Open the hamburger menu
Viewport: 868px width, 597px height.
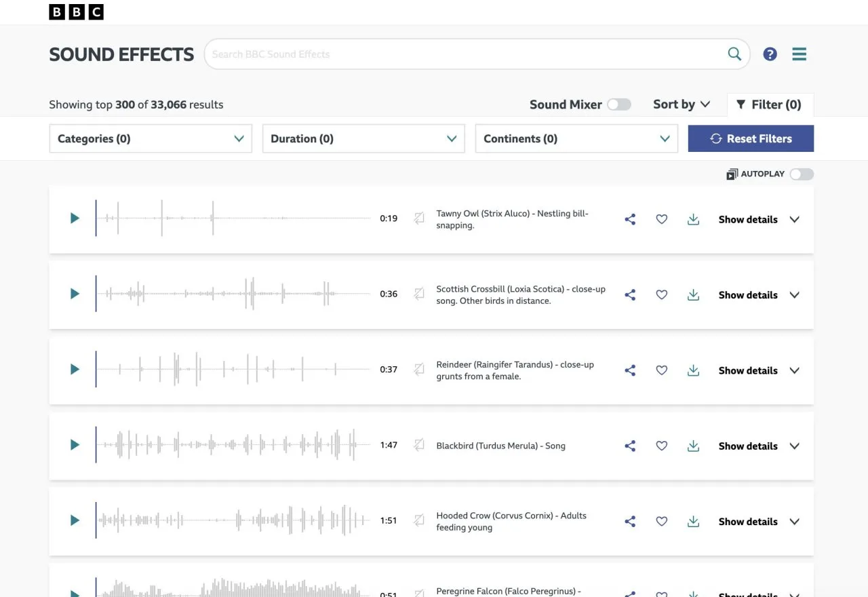(x=800, y=54)
